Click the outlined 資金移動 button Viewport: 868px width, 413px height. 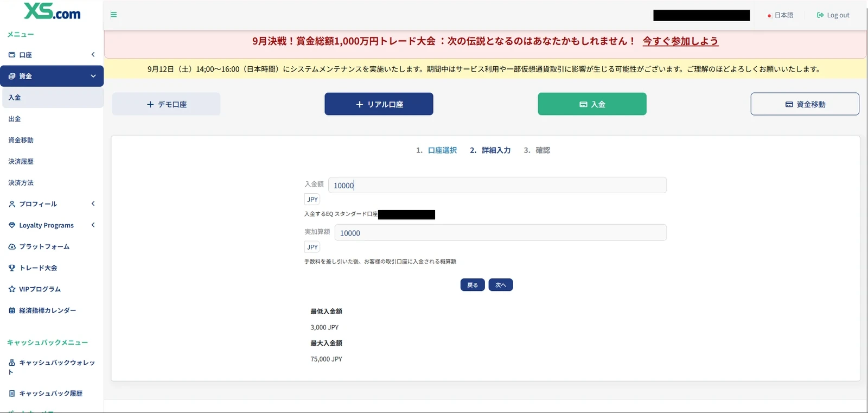point(805,104)
